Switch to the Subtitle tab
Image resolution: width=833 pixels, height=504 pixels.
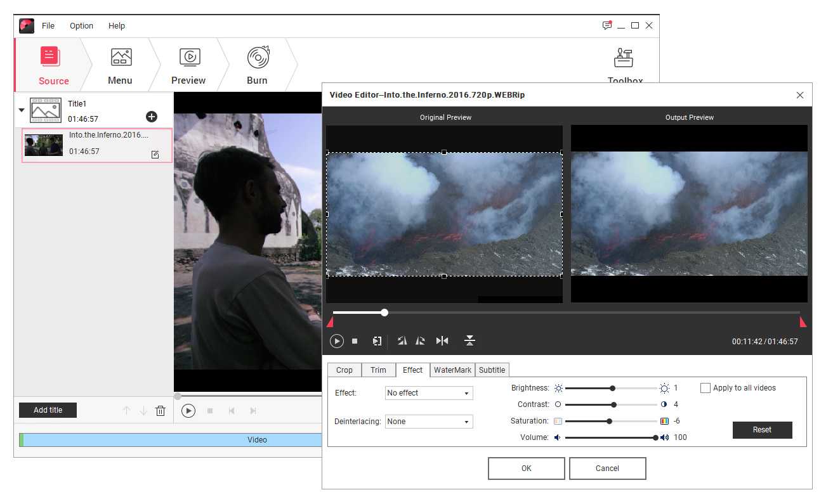[492, 370]
